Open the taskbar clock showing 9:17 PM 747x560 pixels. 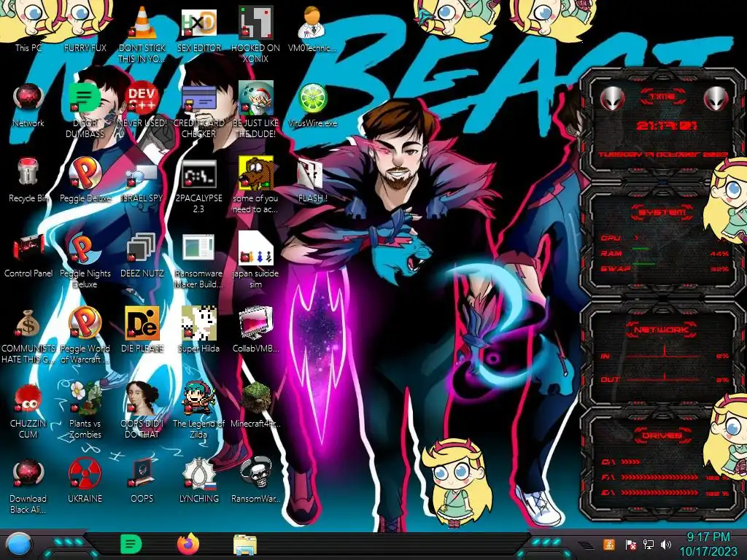tap(708, 544)
